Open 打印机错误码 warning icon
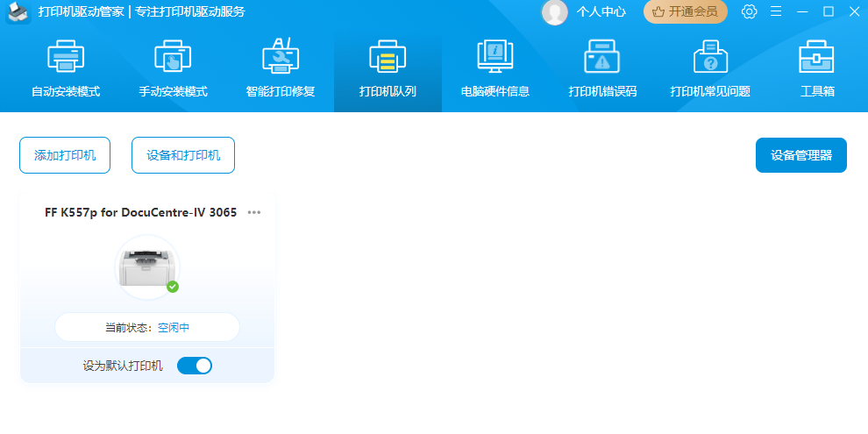Viewport: 868px width, 434px height. pyautogui.click(x=602, y=57)
